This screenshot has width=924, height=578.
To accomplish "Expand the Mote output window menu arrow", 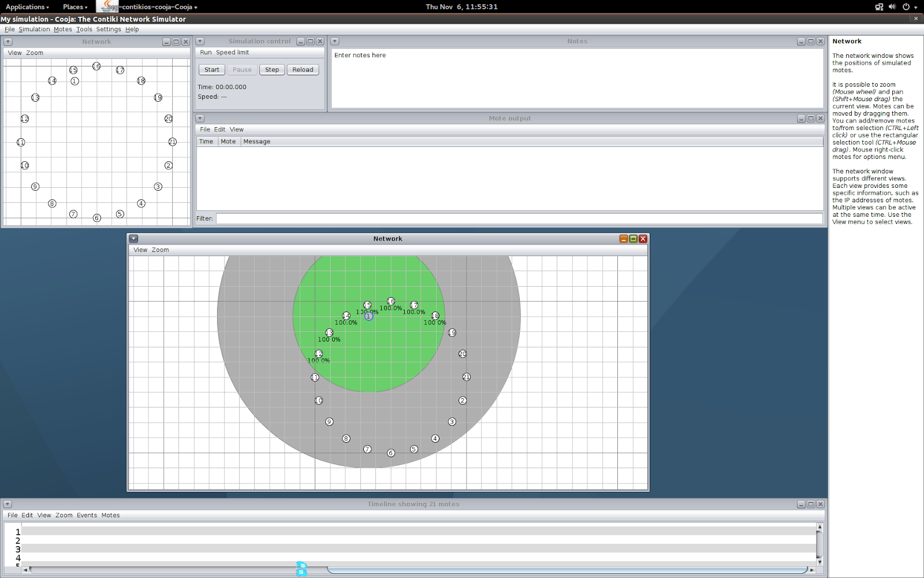I will (200, 118).
